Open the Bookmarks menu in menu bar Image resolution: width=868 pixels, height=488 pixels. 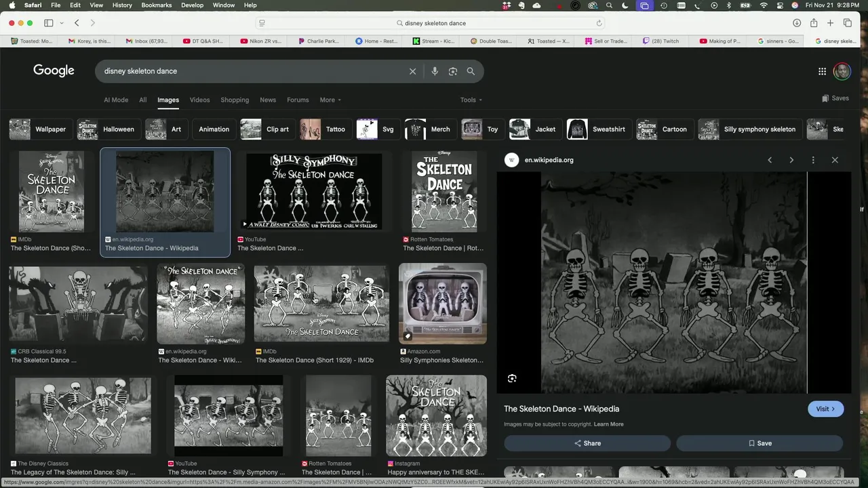157,5
